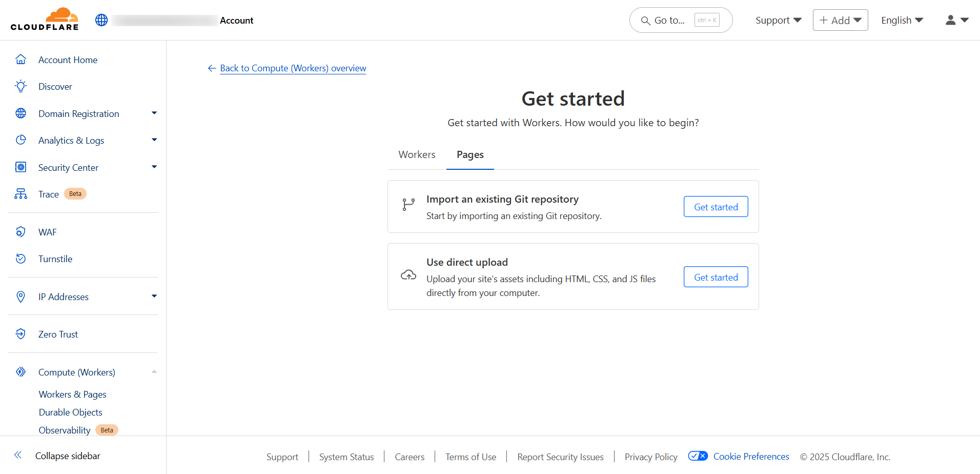
Task: Open Report Security Issues footer link
Action: (560, 457)
